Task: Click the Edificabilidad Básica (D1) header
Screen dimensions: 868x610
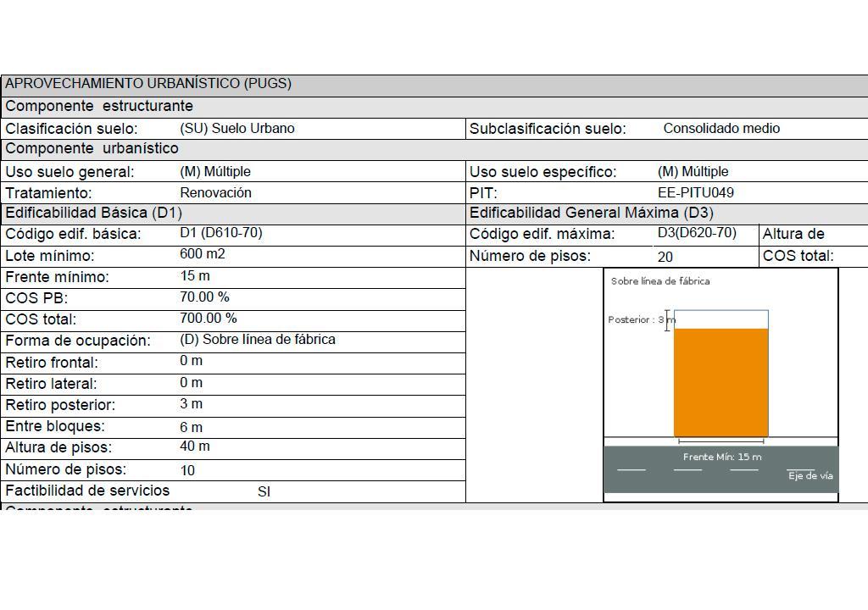Action: [93, 213]
